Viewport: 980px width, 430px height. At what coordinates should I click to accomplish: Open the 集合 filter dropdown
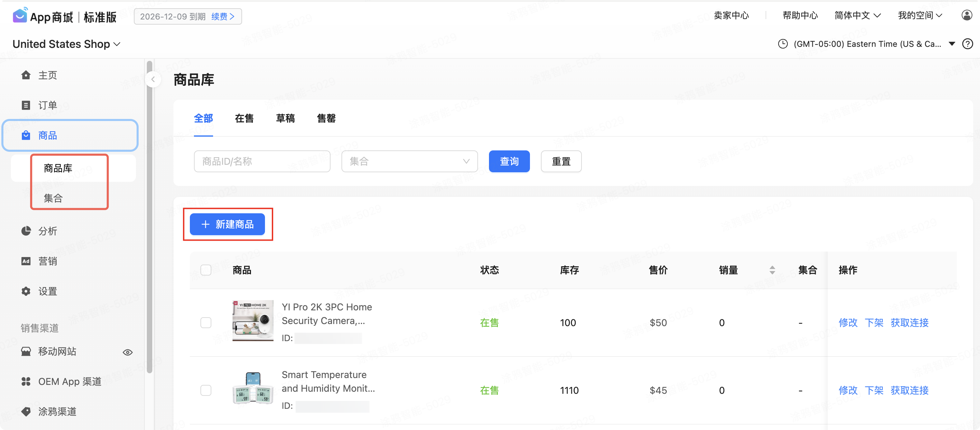pos(409,161)
